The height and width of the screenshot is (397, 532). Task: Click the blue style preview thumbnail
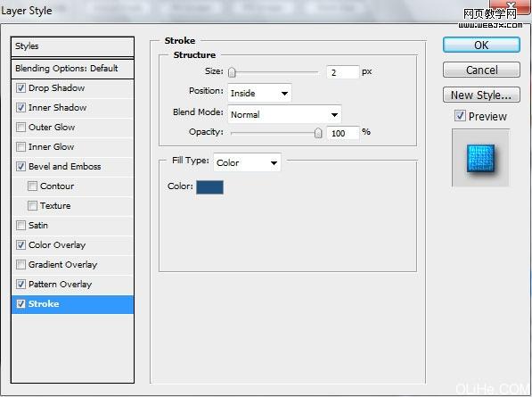click(480, 158)
